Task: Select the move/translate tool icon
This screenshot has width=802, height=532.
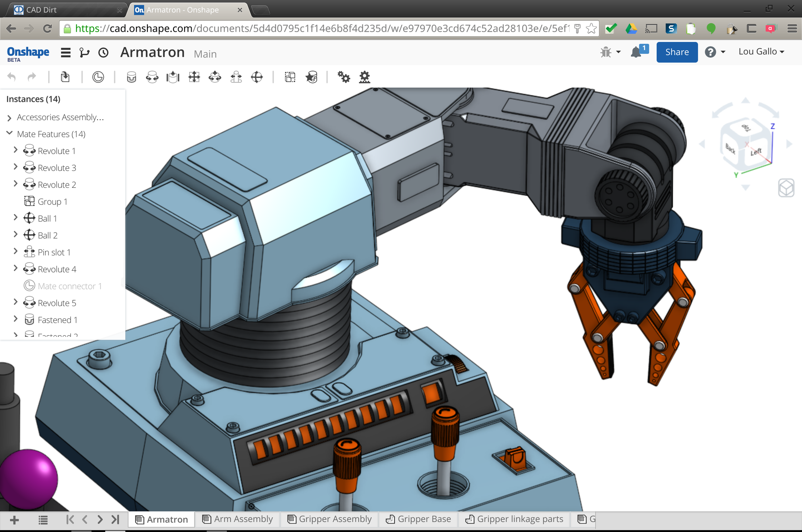Action: click(194, 77)
